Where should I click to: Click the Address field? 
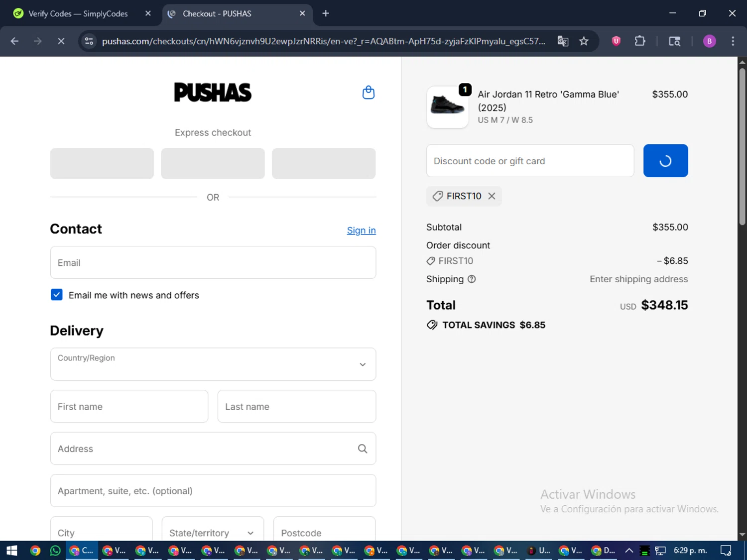[213, 448]
